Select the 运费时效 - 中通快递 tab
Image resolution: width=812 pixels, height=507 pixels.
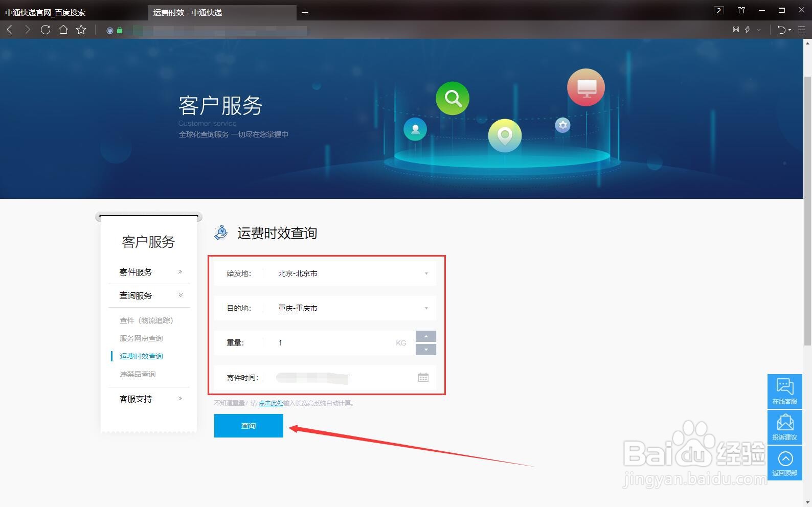click(x=222, y=12)
